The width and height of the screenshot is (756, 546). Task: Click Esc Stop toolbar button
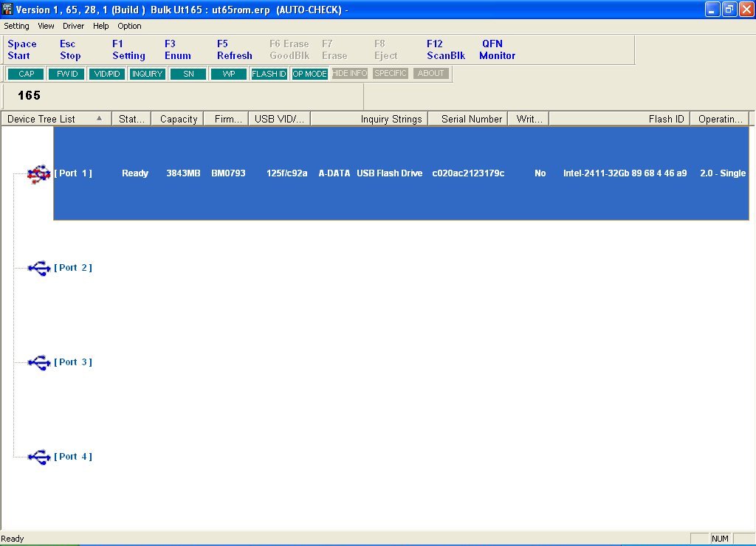pyautogui.click(x=70, y=49)
